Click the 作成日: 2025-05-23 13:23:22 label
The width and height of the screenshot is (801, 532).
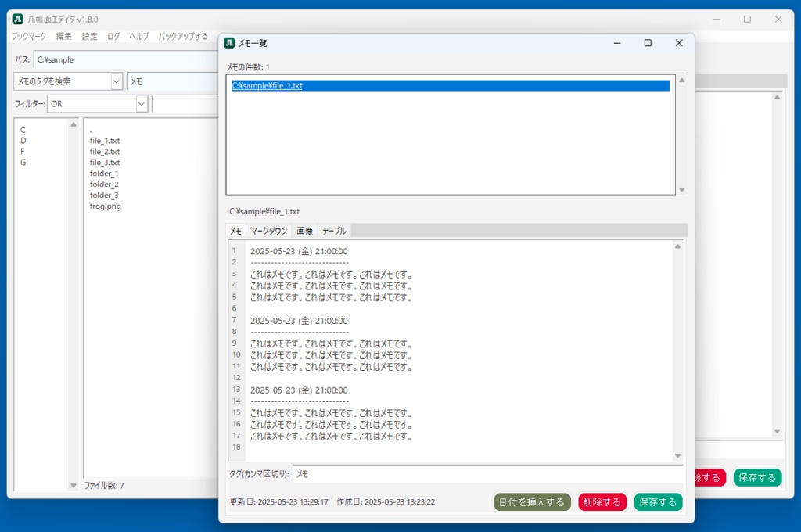coord(386,501)
